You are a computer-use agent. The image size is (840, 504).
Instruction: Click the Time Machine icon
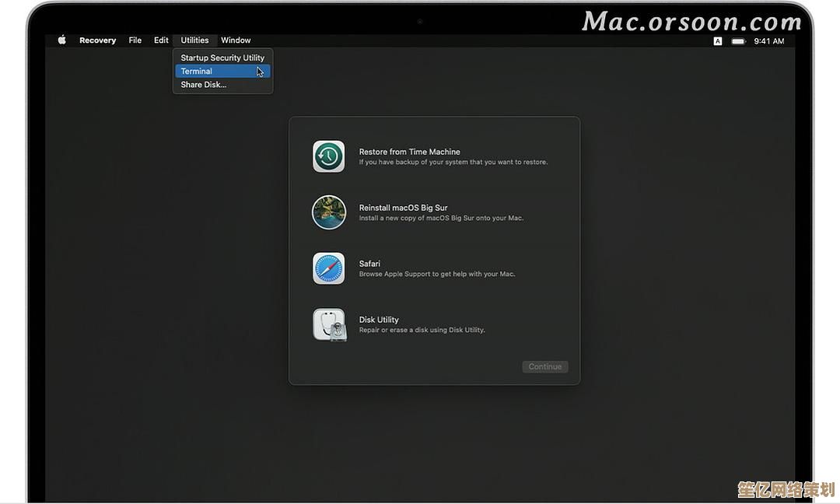point(328,156)
